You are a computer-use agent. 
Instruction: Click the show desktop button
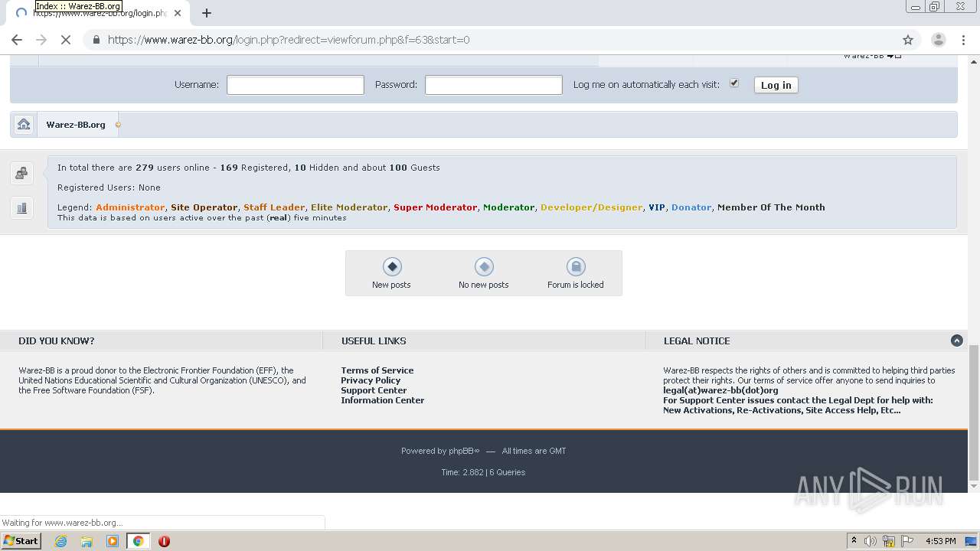click(972, 541)
